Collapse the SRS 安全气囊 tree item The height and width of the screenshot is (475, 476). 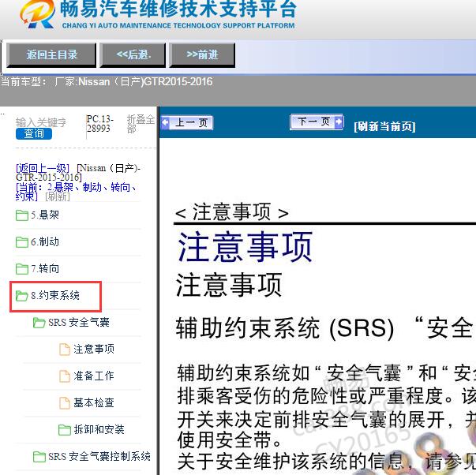(79, 323)
